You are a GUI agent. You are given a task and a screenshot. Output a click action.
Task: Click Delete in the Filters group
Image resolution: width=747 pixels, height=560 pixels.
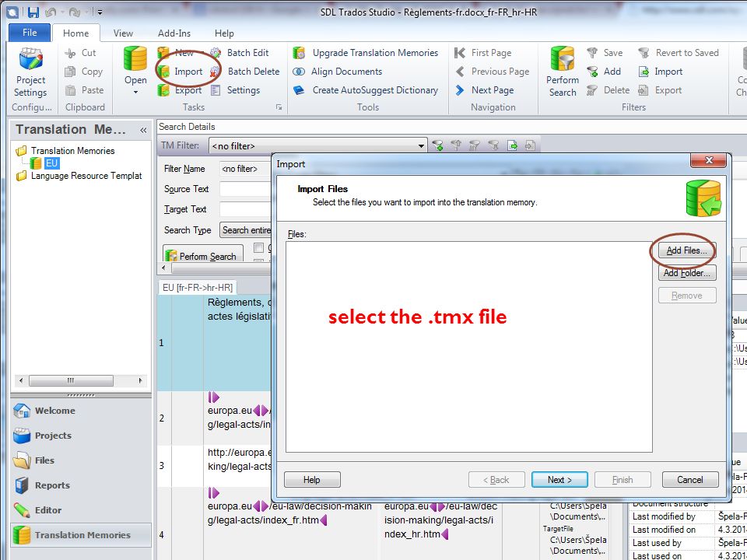pos(608,90)
